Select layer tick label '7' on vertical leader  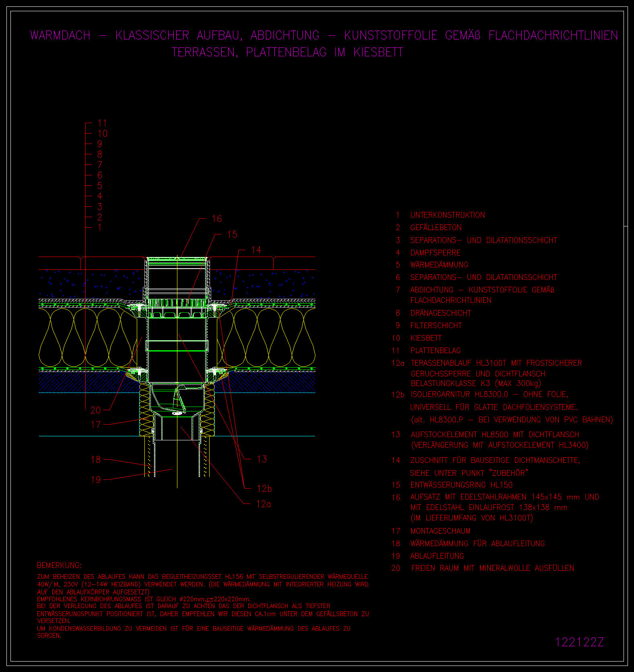point(100,165)
